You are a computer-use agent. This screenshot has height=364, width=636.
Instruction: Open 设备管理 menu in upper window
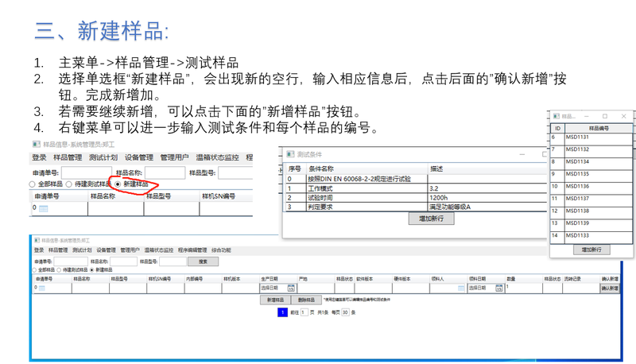click(x=138, y=157)
